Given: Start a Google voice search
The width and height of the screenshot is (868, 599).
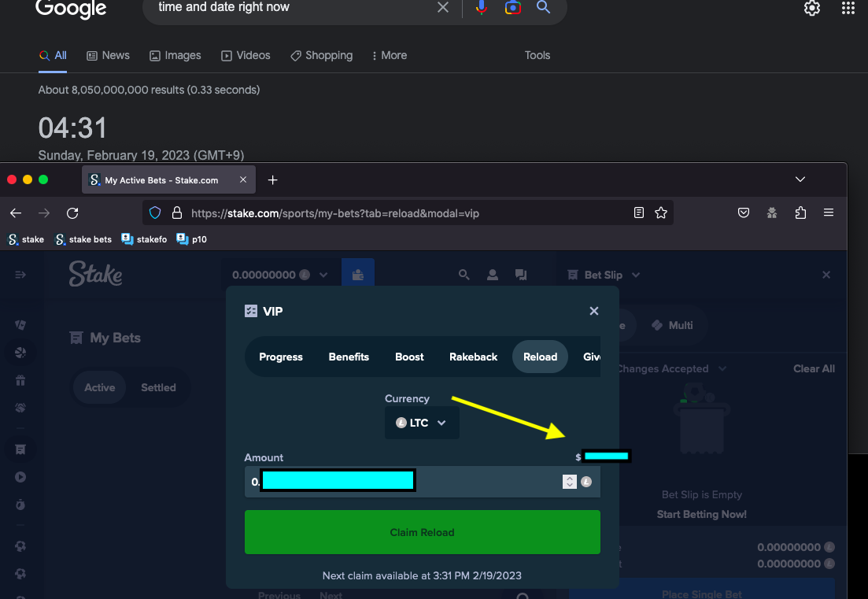Looking at the screenshot, I should click(482, 7).
